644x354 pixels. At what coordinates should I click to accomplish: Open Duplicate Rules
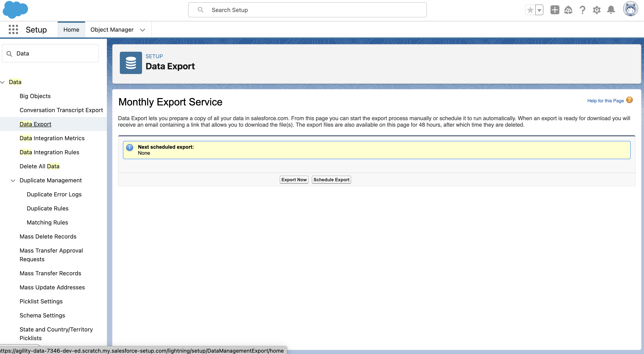click(x=47, y=208)
